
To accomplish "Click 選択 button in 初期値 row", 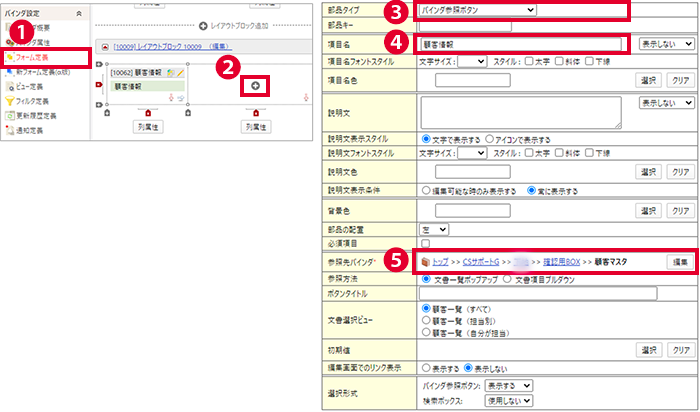I will tap(648, 350).
